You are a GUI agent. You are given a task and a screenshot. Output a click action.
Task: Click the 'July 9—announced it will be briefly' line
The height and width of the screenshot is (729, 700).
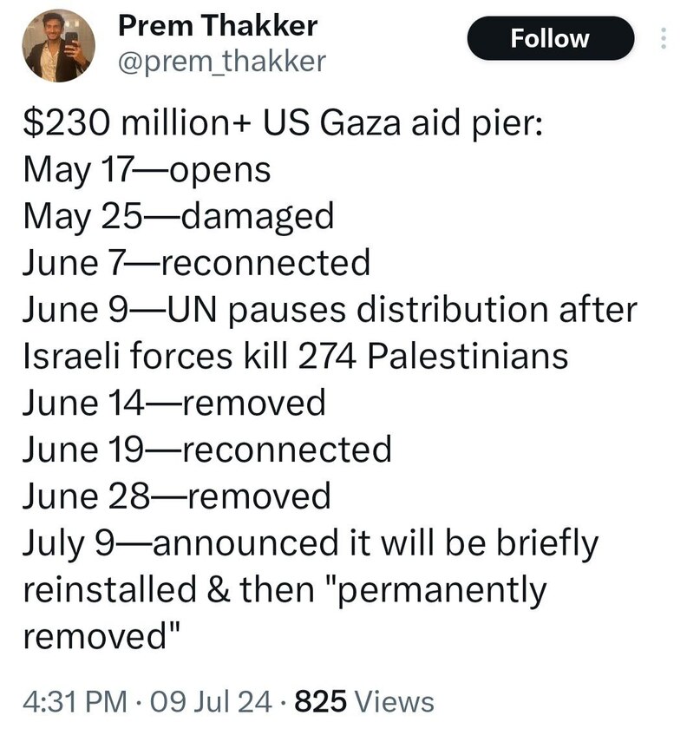(311, 544)
